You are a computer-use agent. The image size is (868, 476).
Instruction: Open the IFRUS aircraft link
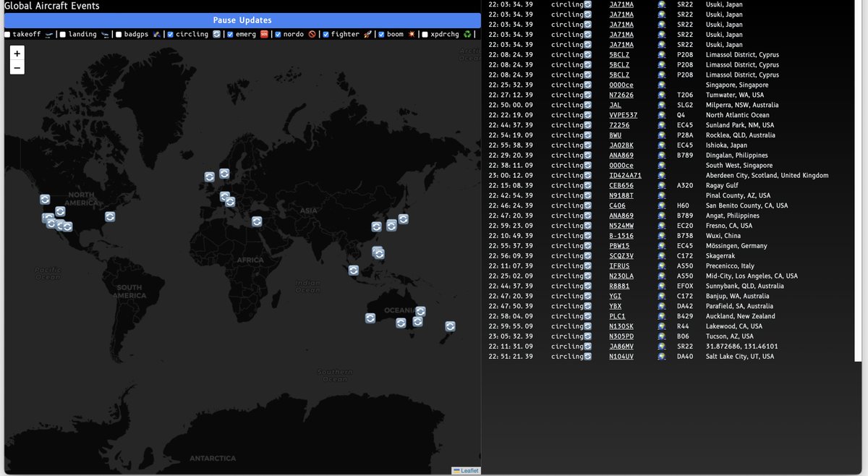coord(619,266)
